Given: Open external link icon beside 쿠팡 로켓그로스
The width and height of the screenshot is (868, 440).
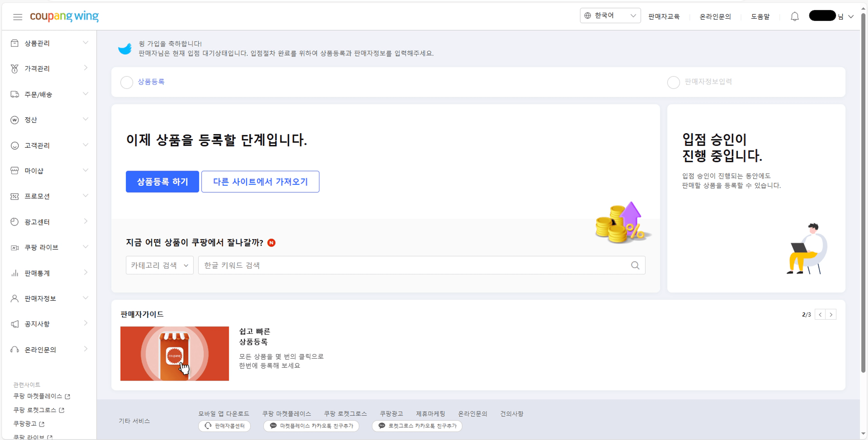Looking at the screenshot, I should coord(62,410).
